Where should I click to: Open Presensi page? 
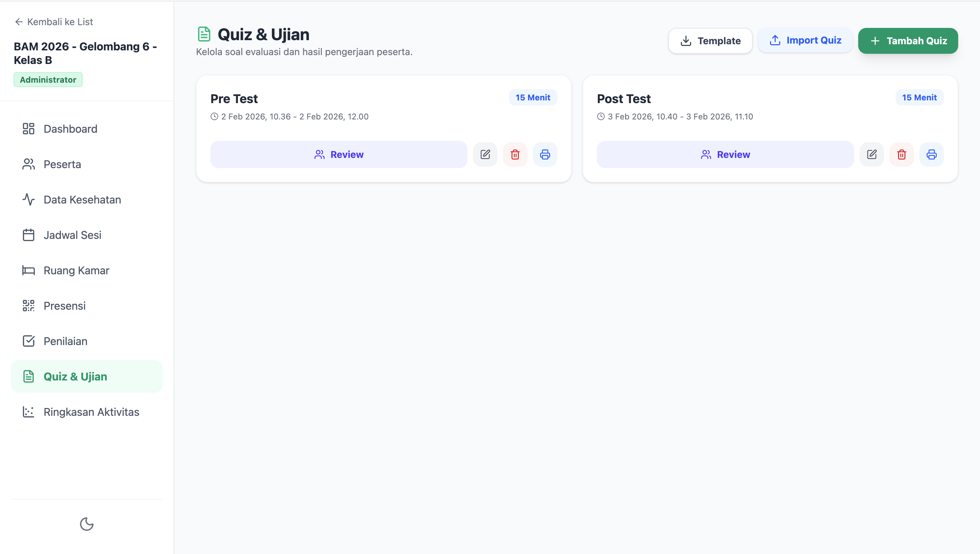(87, 306)
